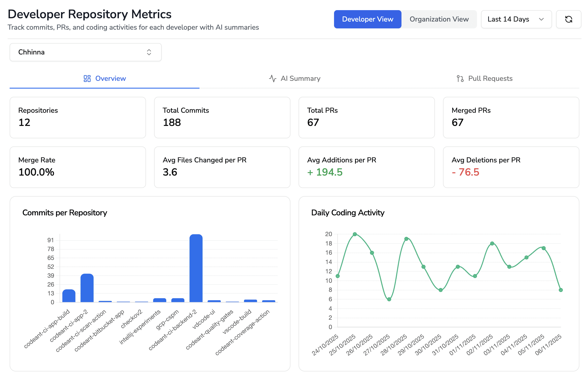Click the vdcode-ui axis label
Image resolution: width=588 pixels, height=377 pixels.
[204, 319]
